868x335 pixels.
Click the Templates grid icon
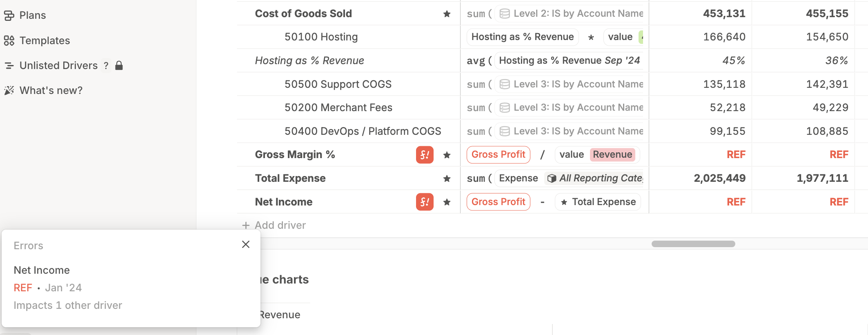(9, 40)
